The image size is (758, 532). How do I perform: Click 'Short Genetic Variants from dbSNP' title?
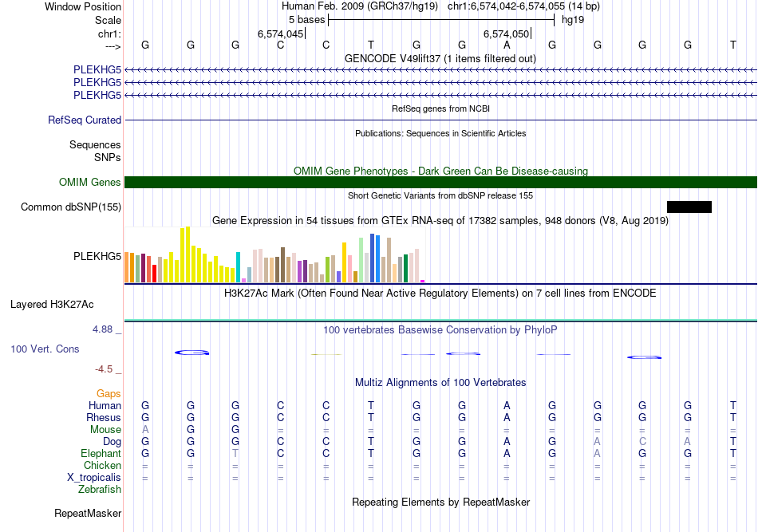tap(440, 195)
